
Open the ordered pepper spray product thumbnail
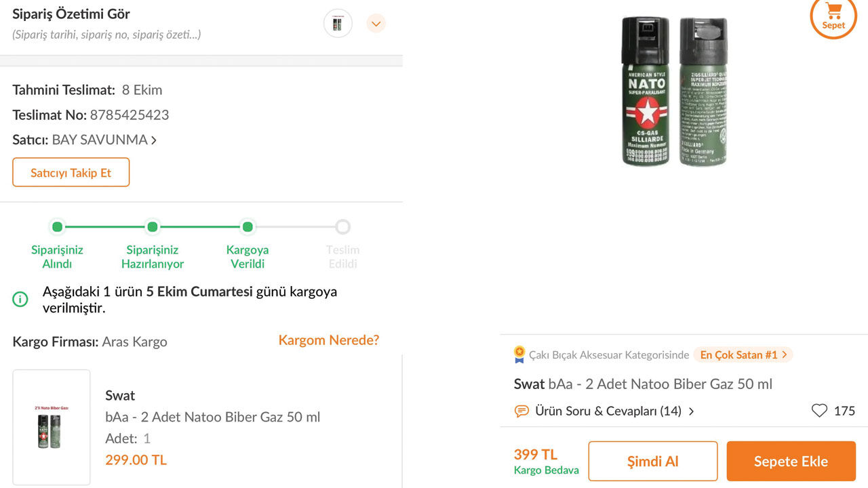pyautogui.click(x=52, y=427)
